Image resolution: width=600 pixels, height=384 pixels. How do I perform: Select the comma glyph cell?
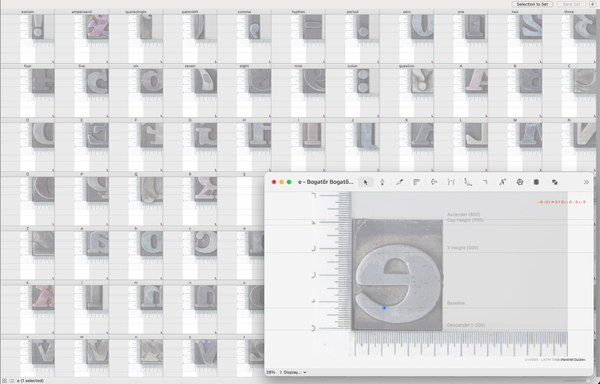click(x=244, y=36)
